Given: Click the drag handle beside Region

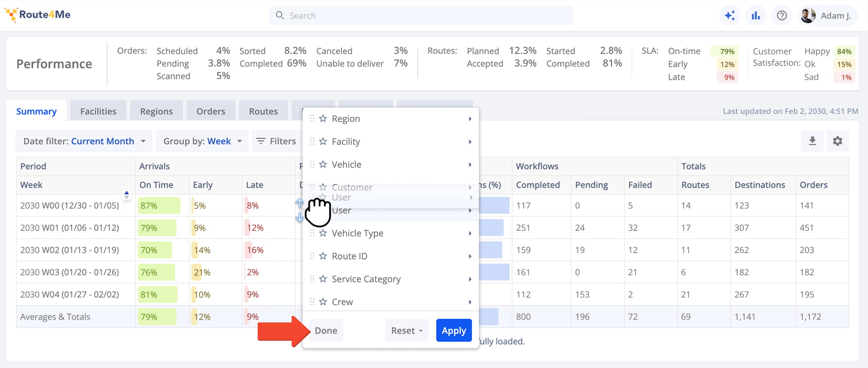Looking at the screenshot, I should pos(312,119).
